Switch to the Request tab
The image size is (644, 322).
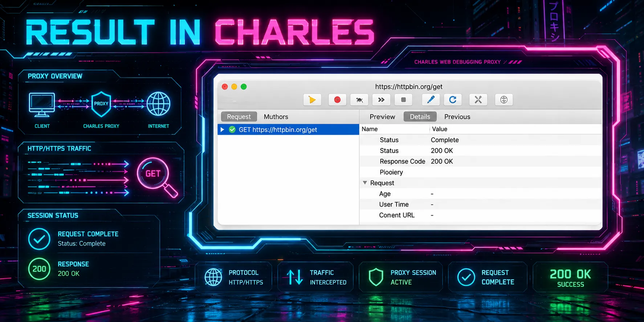(x=239, y=117)
